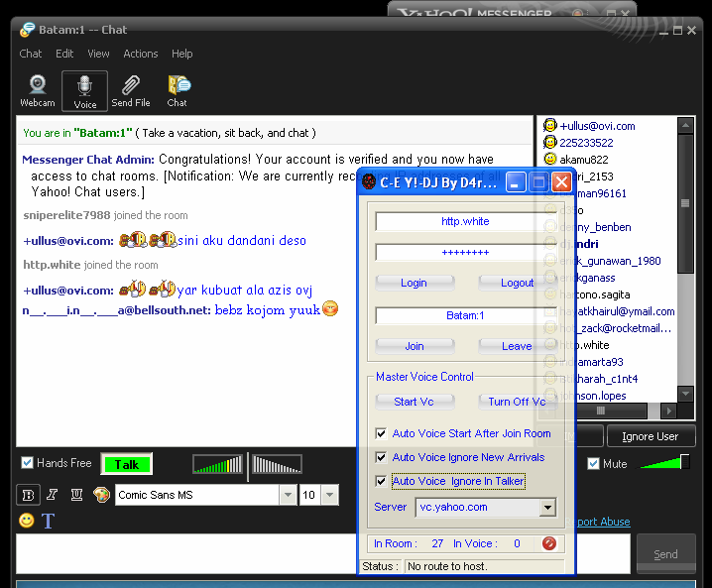Image resolution: width=712 pixels, height=588 pixels.
Task: Toggle the Mute checkbox
Action: click(x=593, y=464)
